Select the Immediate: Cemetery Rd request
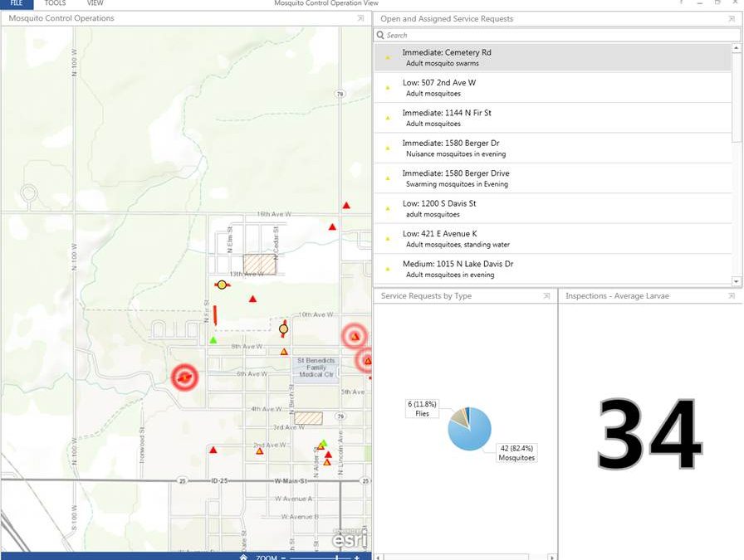Image resolution: width=744 pixels, height=560 pixels. [553, 57]
